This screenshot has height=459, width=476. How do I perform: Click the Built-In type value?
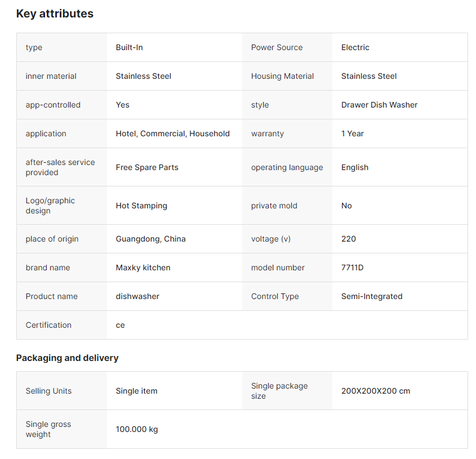[x=129, y=47]
